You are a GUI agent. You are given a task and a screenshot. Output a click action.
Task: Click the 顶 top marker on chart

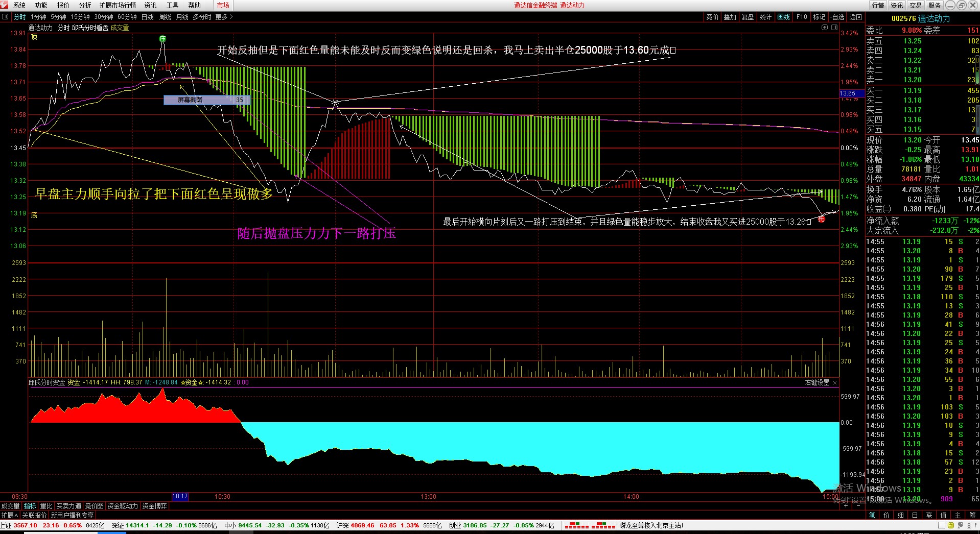coord(34,37)
